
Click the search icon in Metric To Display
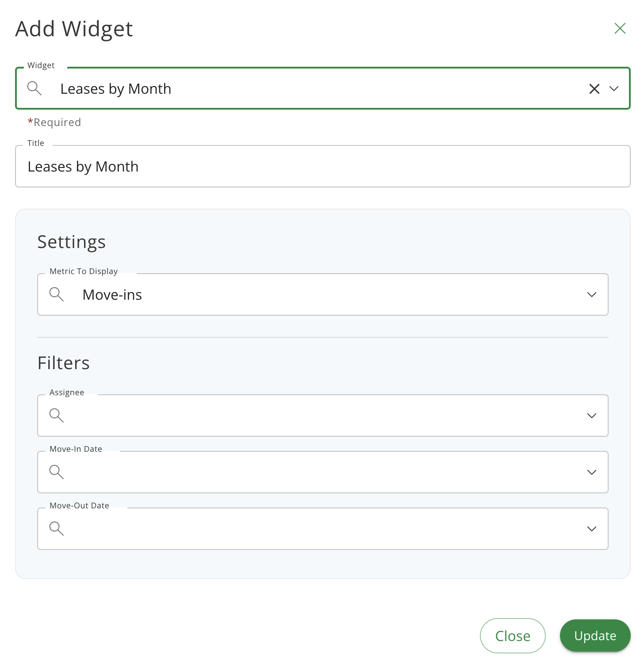57,294
